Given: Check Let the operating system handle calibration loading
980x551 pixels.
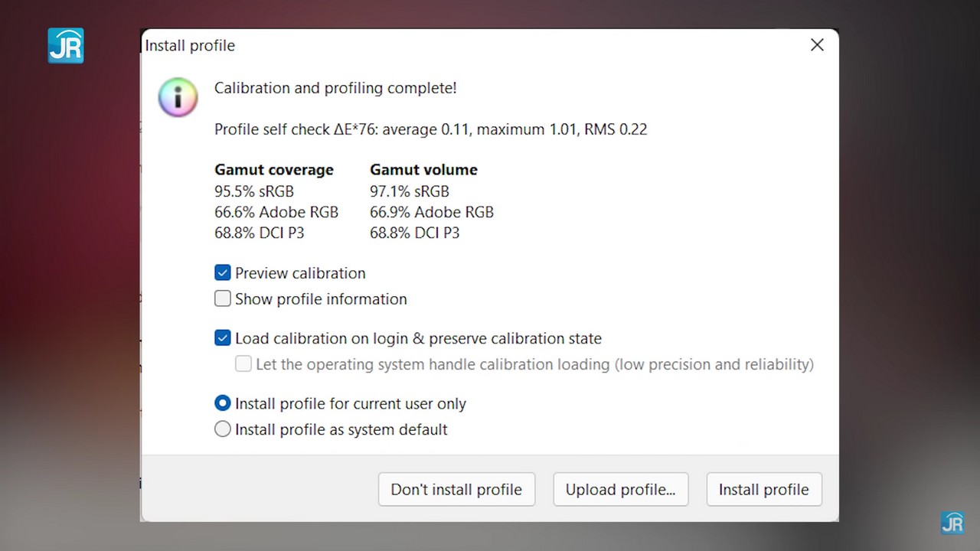Looking at the screenshot, I should (243, 364).
